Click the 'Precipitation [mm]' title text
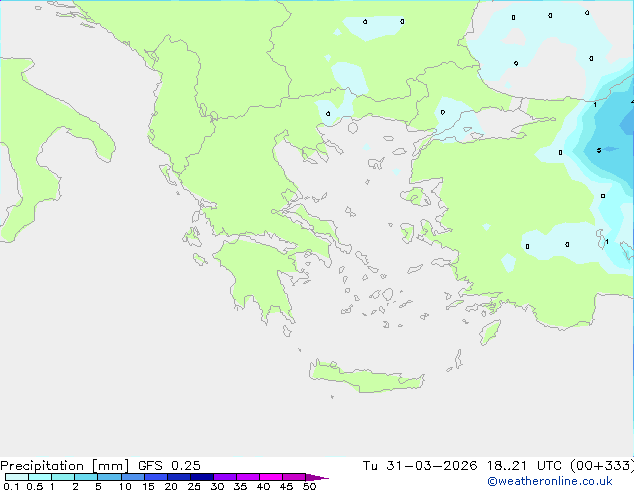The height and width of the screenshot is (490, 634). [x=64, y=466]
